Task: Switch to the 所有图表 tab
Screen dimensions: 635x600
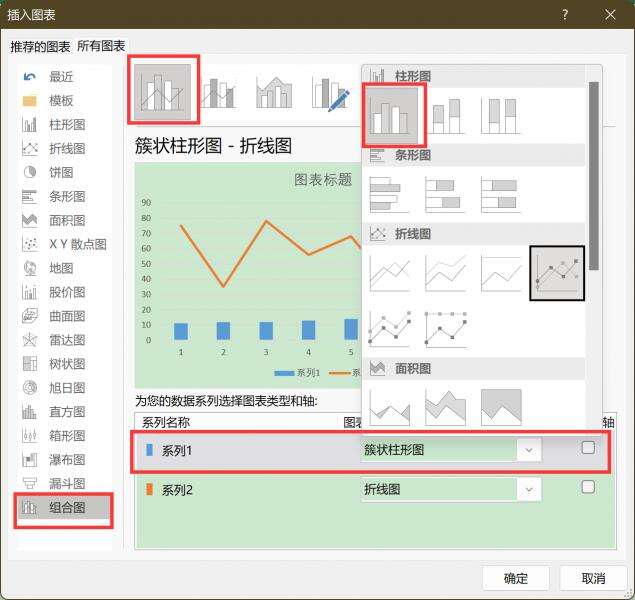Action: coord(101,46)
